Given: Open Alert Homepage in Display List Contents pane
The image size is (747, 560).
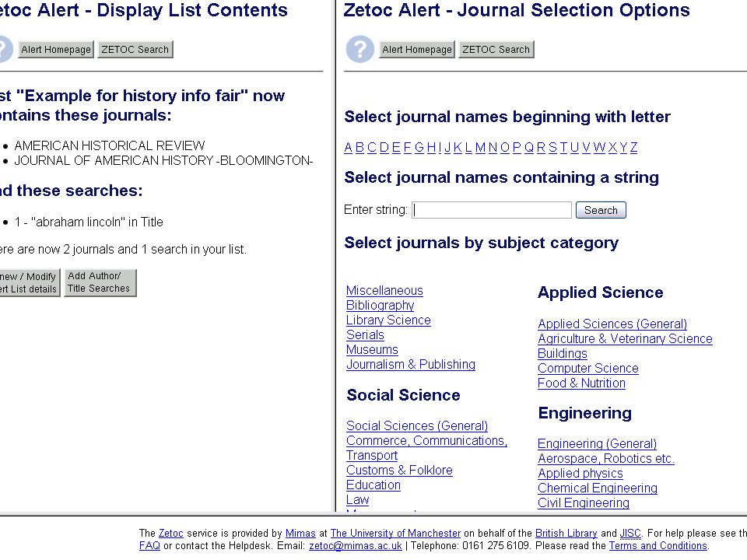Looking at the screenshot, I should click(56, 50).
